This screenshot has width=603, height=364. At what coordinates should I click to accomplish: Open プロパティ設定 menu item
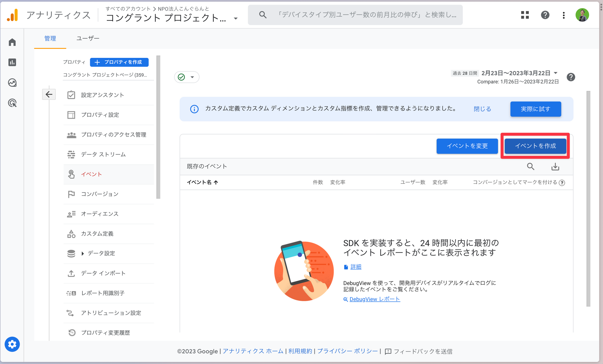click(x=109, y=115)
